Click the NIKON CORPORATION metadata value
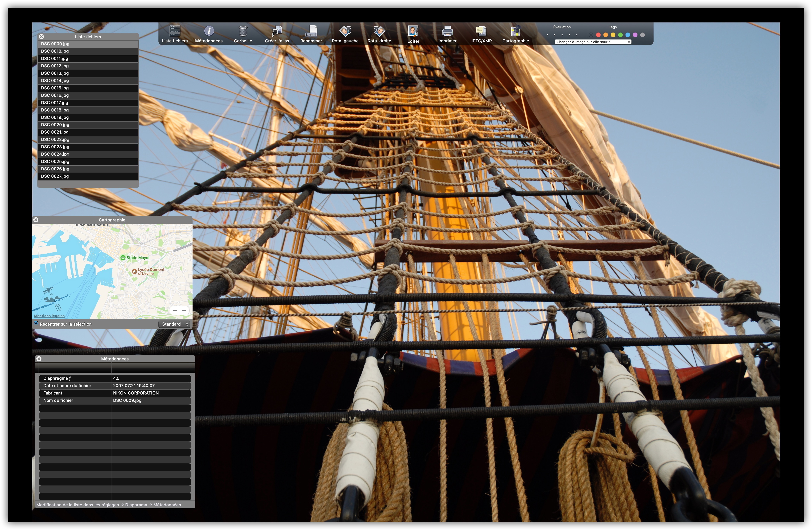 (136, 393)
